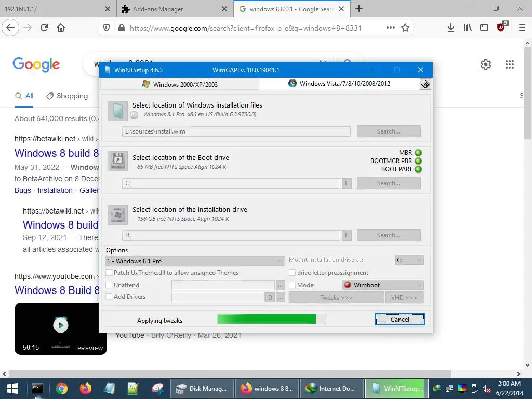Launch Firefox pinned taskbar icon
Image resolution: width=532 pixels, height=399 pixels.
[x=86, y=389]
